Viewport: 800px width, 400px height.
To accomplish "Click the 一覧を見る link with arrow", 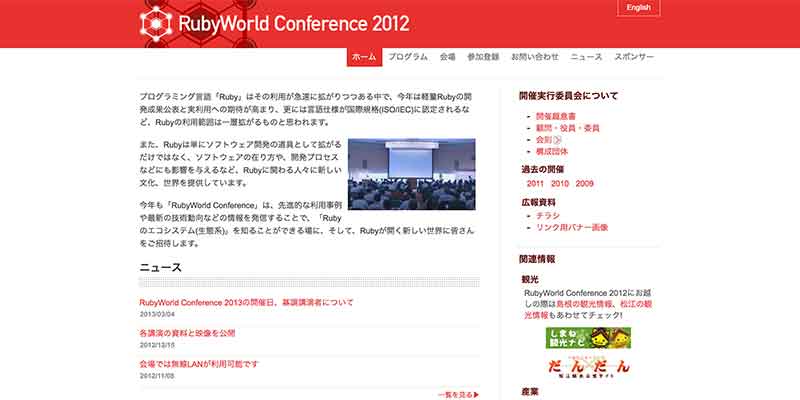I will [458, 394].
